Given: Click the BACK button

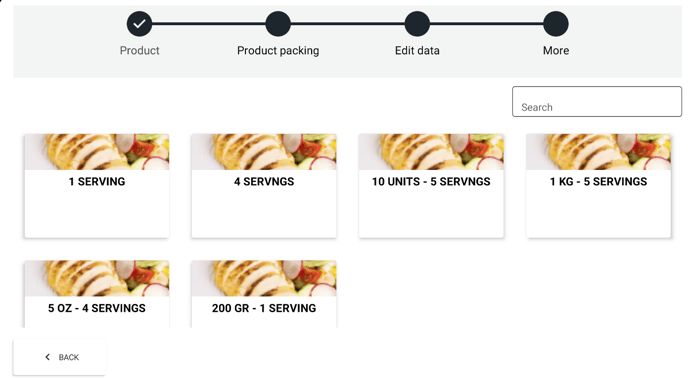Looking at the screenshot, I should 59,357.
